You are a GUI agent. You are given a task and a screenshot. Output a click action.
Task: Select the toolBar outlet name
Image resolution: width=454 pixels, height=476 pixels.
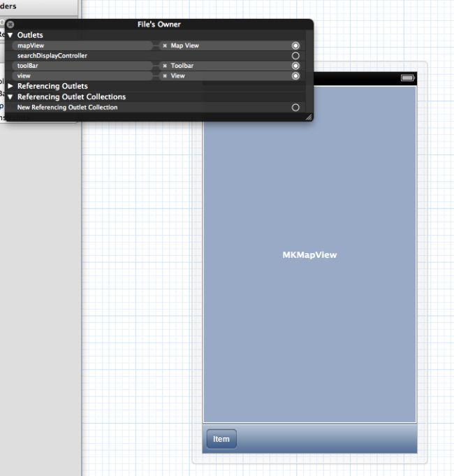tap(82, 66)
